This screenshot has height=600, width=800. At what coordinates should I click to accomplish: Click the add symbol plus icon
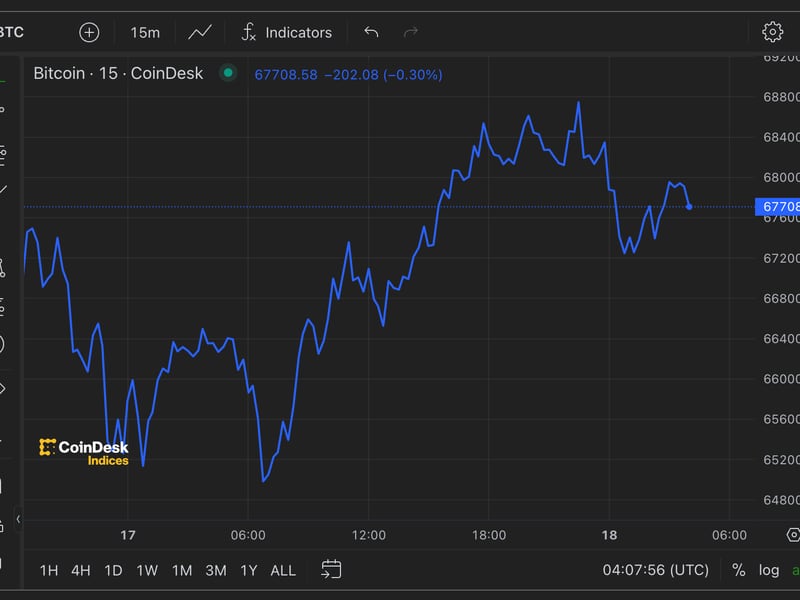[x=89, y=32]
